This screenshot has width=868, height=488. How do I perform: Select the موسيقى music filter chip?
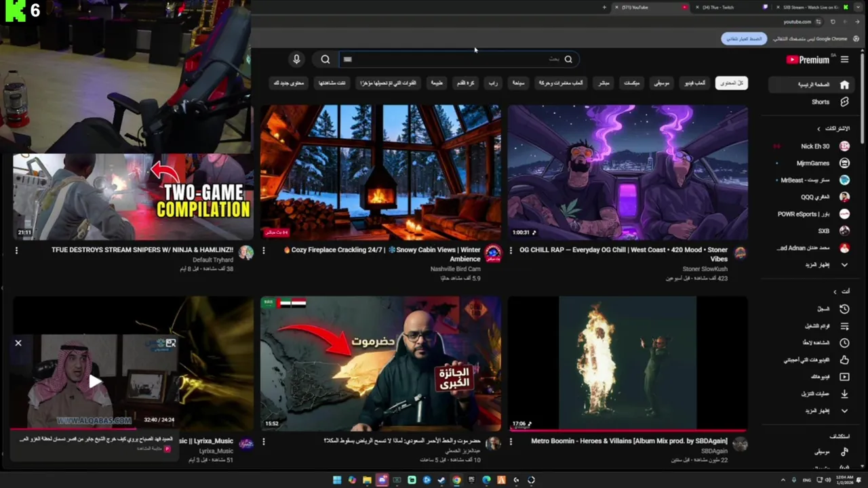pyautogui.click(x=661, y=83)
